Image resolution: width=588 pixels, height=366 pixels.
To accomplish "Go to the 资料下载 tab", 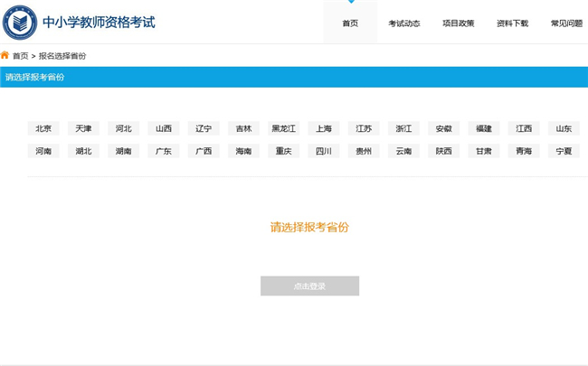I will (x=512, y=23).
